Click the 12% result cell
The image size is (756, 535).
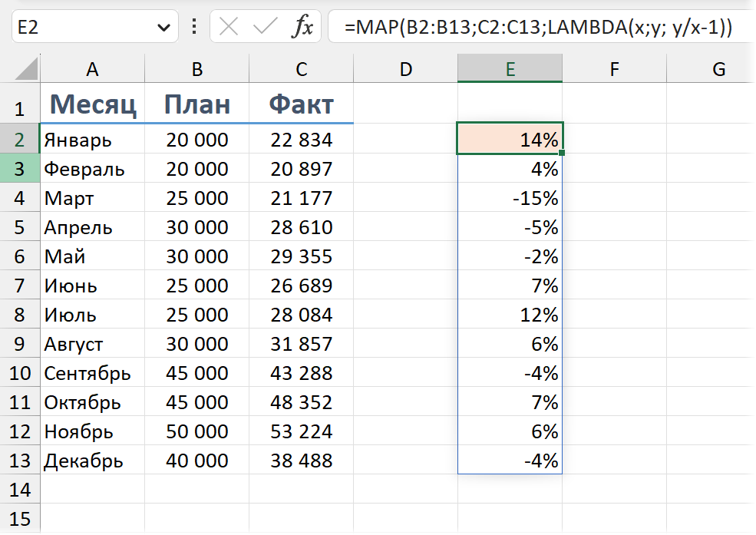click(510, 315)
